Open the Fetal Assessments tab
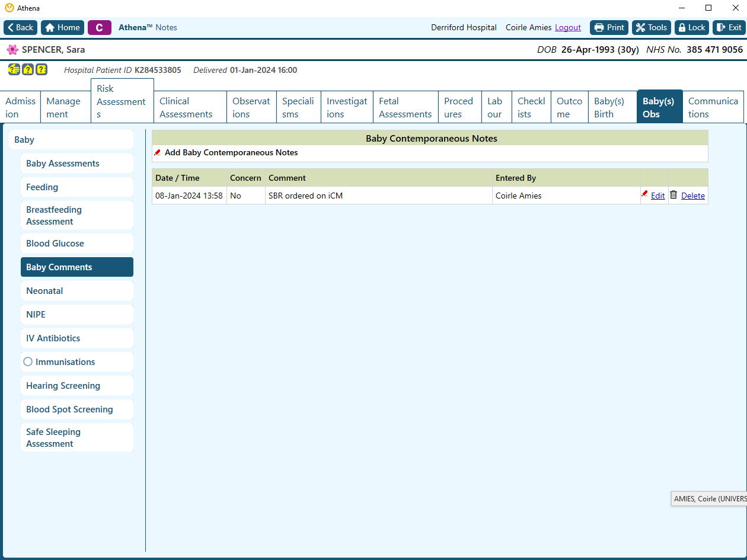The image size is (747, 560). [x=406, y=107]
